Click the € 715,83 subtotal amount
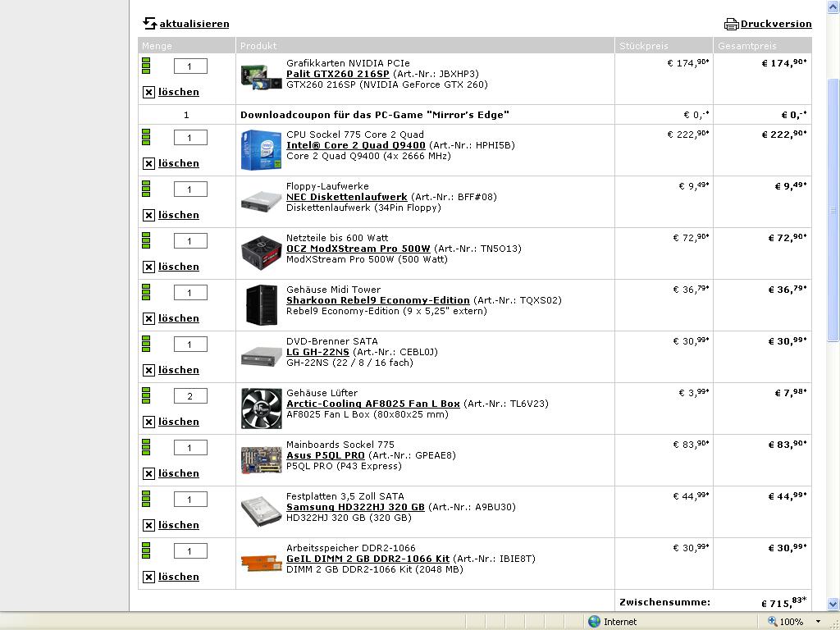840x630 pixels. pos(783,602)
